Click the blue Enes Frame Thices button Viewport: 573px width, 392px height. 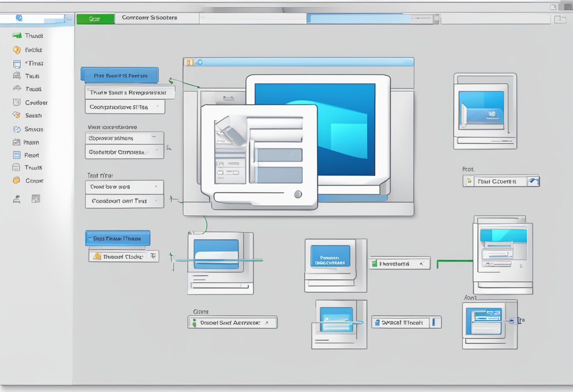click(117, 238)
